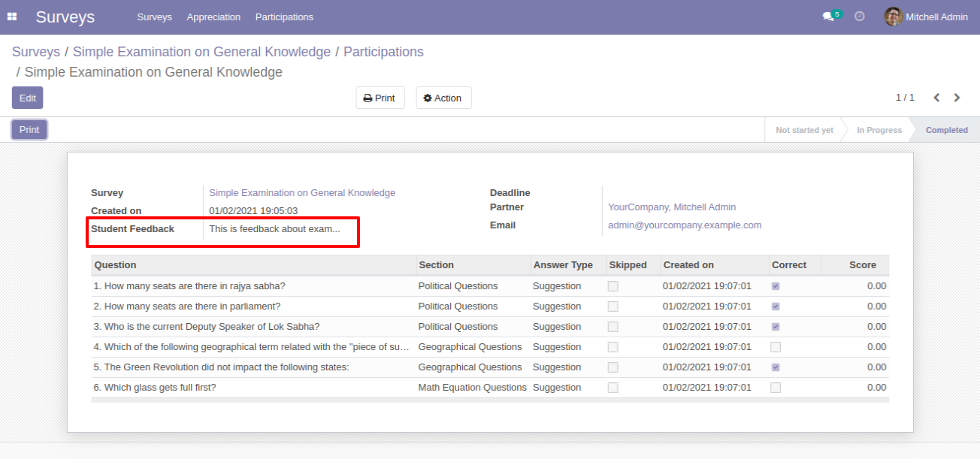Toggle Correct checkbox for Deputy Speaker question

coord(776,327)
